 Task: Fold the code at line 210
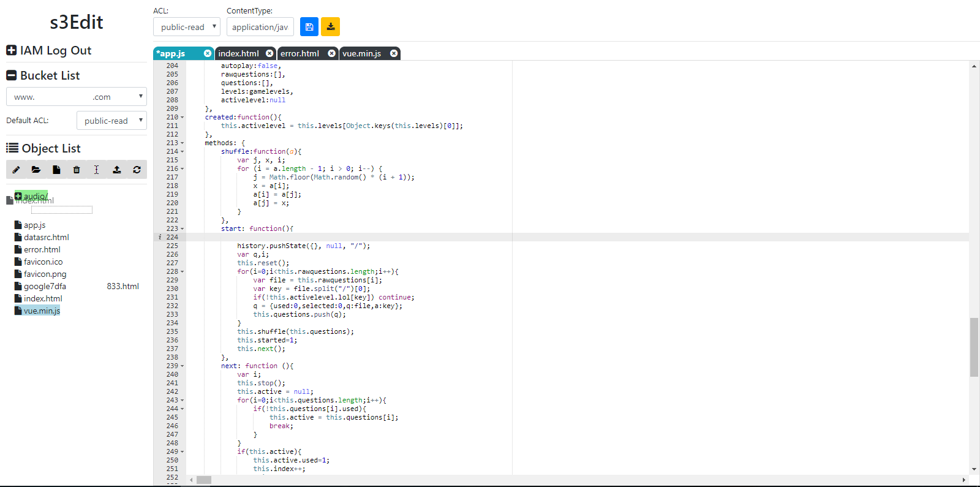(x=182, y=117)
